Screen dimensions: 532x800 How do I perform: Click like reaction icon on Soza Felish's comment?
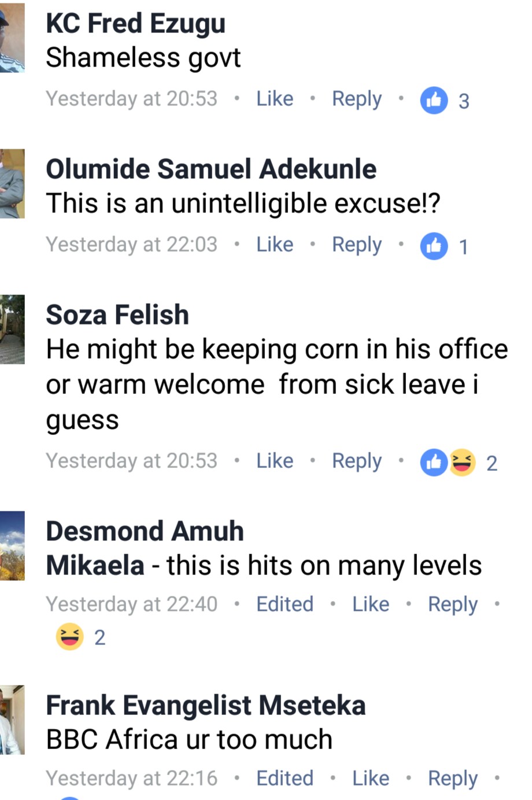point(434,462)
